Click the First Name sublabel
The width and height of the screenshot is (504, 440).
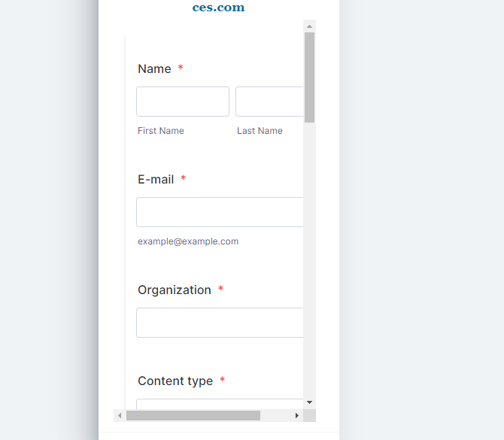(x=161, y=131)
